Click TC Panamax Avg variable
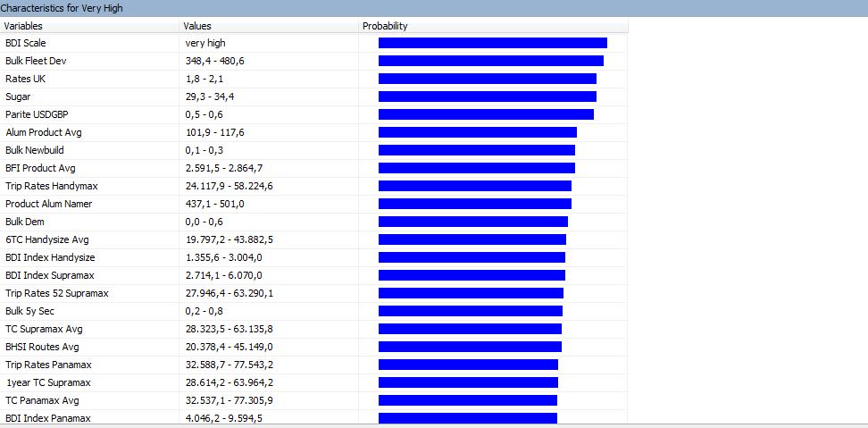Viewport: 868px width, 428px height. 42,400
